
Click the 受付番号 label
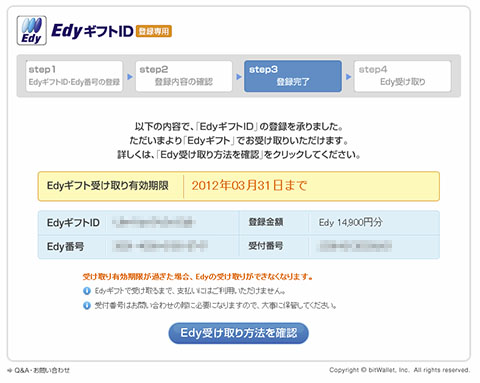tap(266, 246)
